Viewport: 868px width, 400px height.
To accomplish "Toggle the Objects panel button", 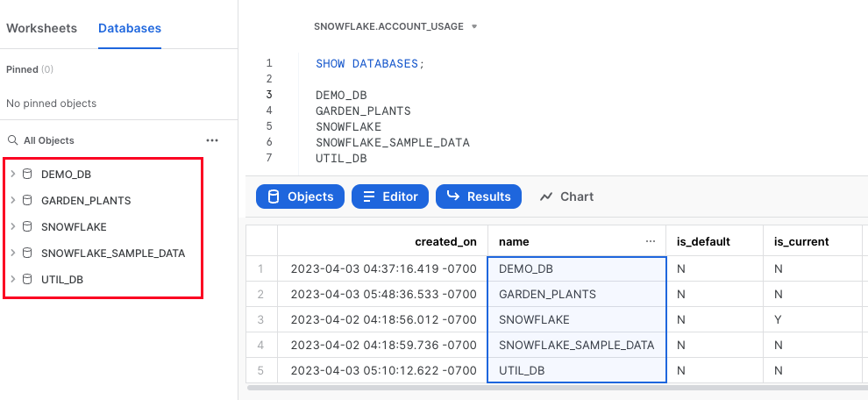I will (x=300, y=196).
